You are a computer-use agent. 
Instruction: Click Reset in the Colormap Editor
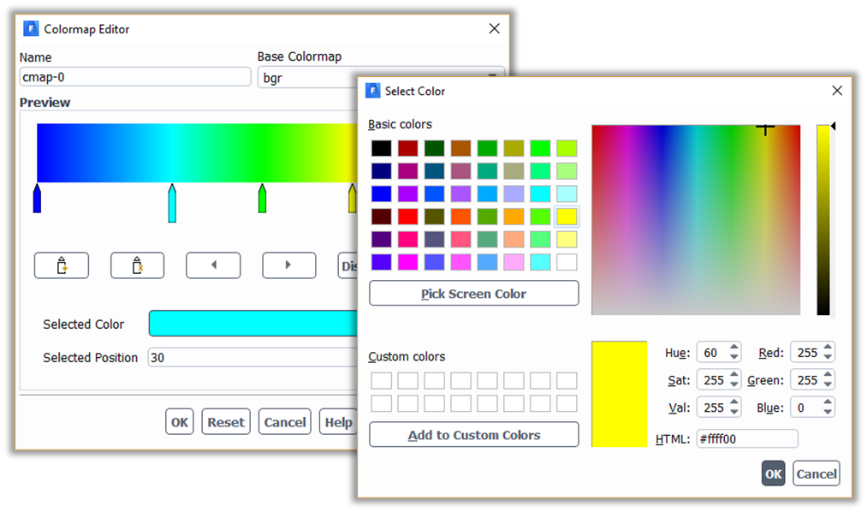[x=226, y=422]
